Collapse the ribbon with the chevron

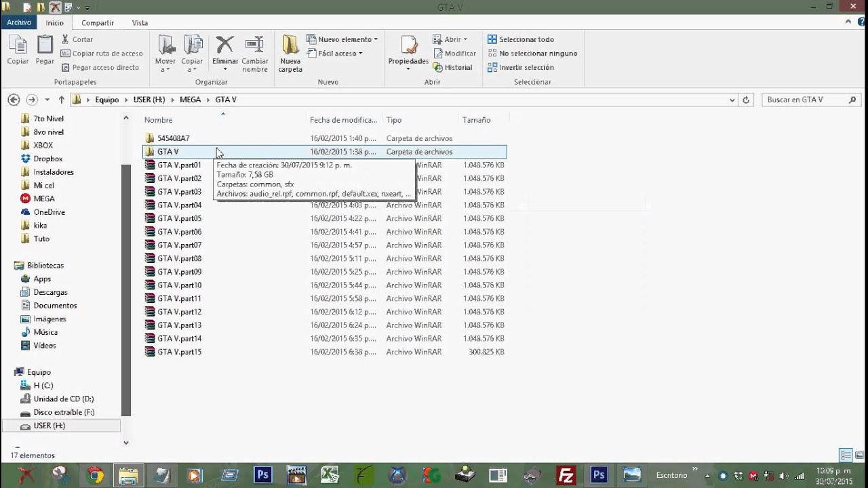[848, 22]
